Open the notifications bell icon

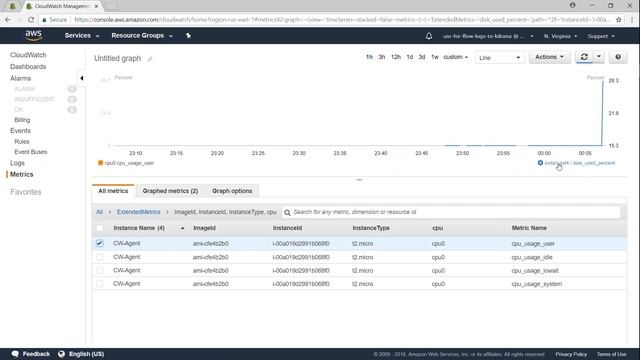pos(429,36)
